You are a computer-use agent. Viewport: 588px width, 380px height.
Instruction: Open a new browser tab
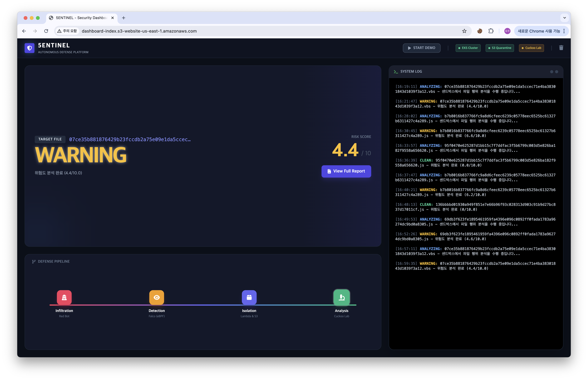(x=124, y=18)
